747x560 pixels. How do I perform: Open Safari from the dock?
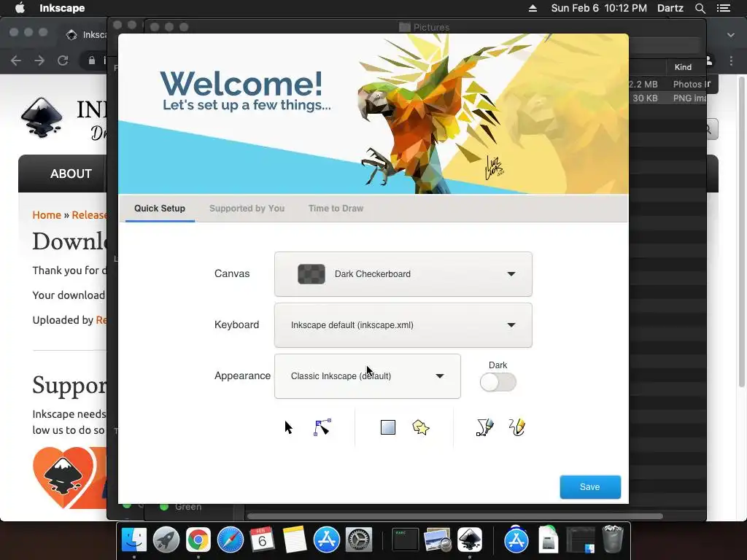click(231, 540)
